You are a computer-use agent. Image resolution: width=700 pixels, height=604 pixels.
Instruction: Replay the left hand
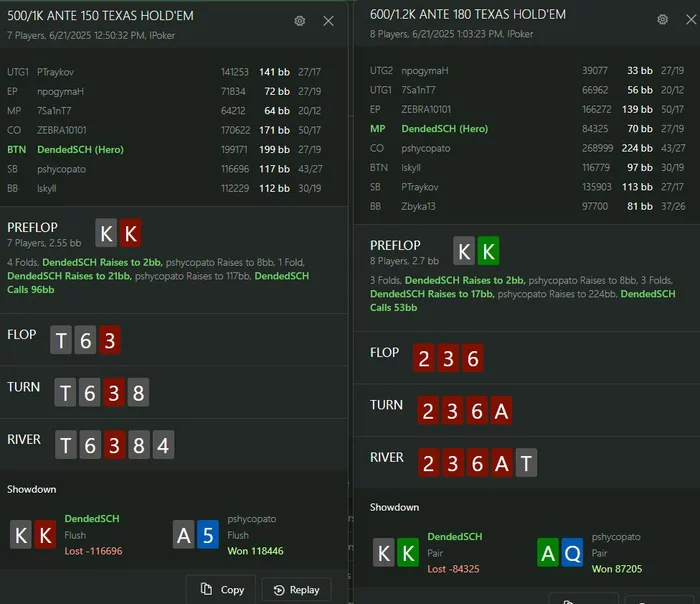click(x=296, y=590)
